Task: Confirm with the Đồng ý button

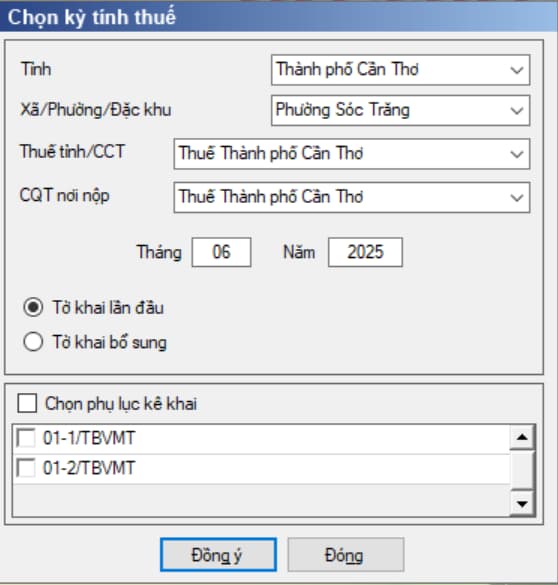Action: (x=218, y=555)
